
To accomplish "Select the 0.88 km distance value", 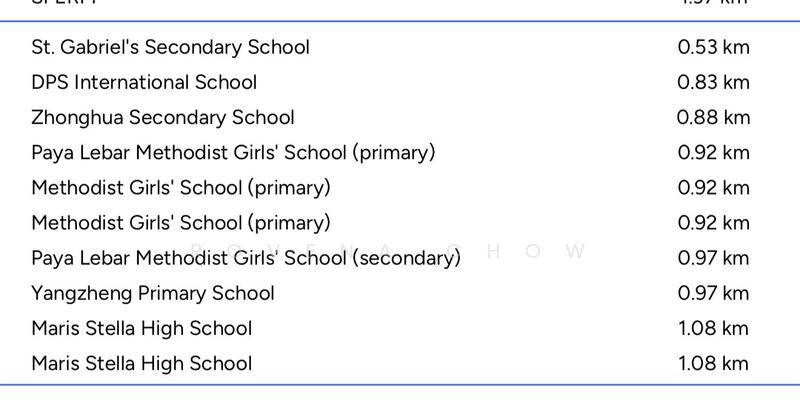I will click(x=713, y=117).
